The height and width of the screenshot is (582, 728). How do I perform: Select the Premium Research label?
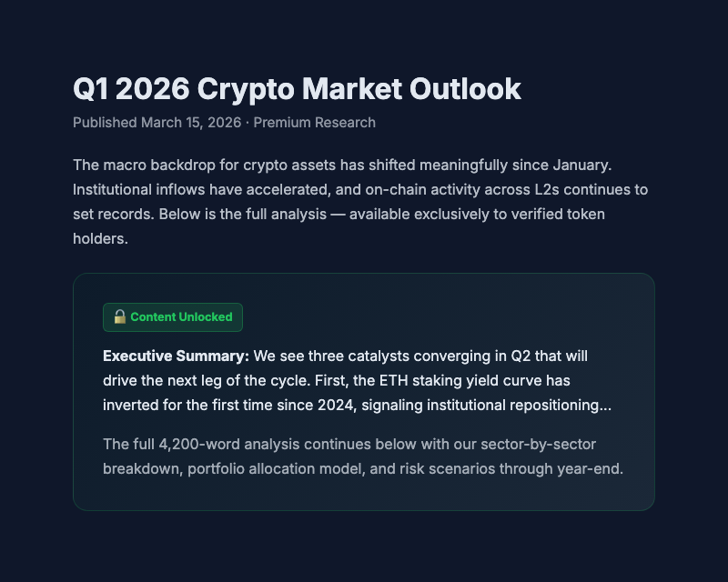[314, 123]
